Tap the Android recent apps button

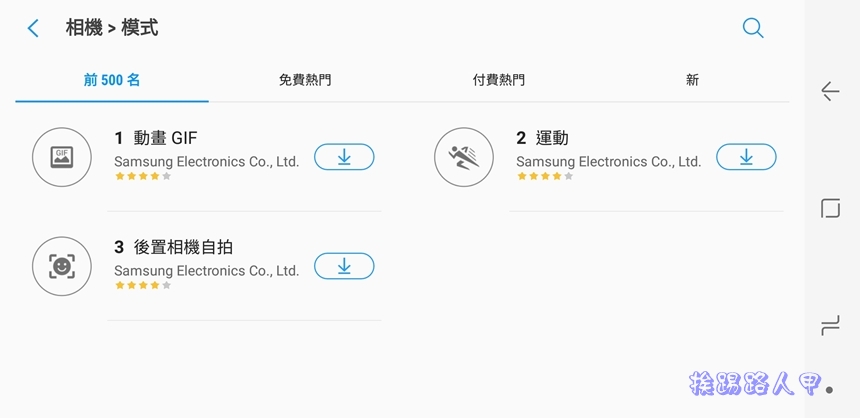tap(830, 326)
